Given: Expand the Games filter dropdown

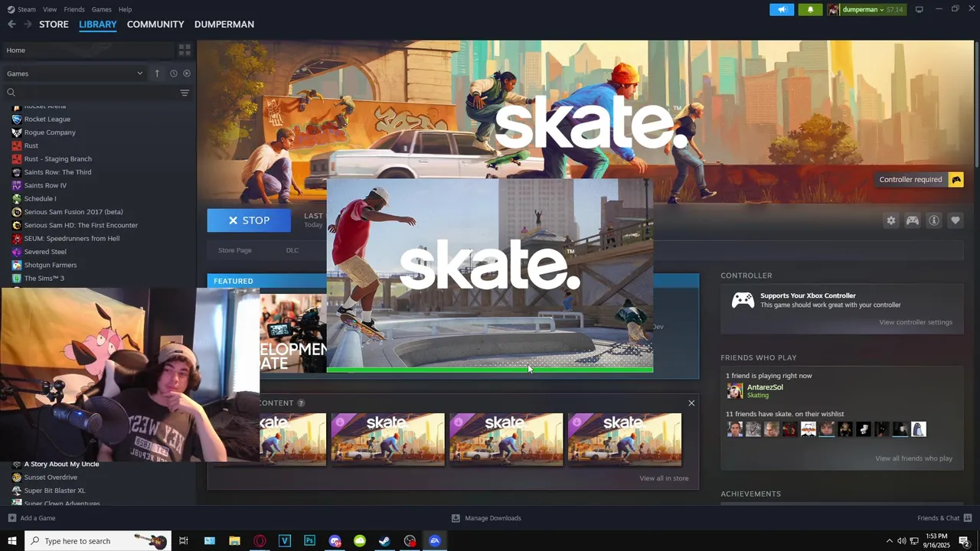Looking at the screenshot, I should point(74,73).
